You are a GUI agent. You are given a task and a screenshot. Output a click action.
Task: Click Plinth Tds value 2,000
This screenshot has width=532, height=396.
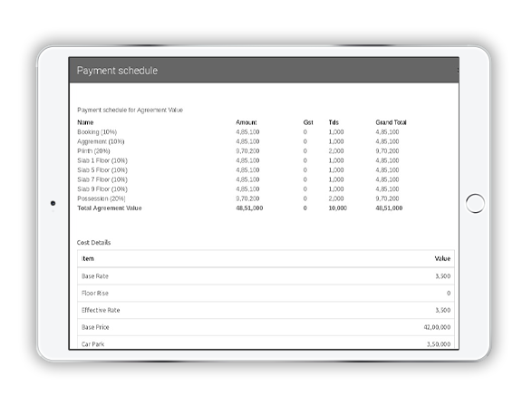[336, 151]
